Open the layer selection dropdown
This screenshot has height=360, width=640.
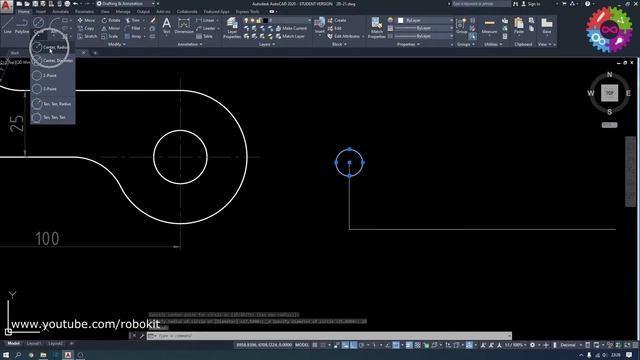(278, 20)
